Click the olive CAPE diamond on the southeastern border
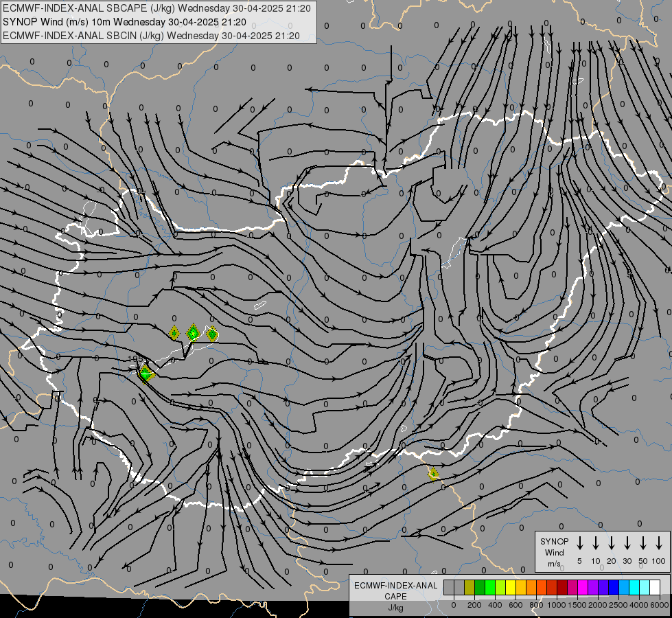Viewport: 672px width, 618px height. (433, 474)
